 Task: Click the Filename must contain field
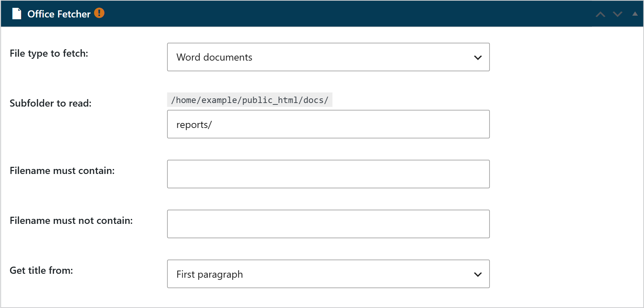(328, 174)
